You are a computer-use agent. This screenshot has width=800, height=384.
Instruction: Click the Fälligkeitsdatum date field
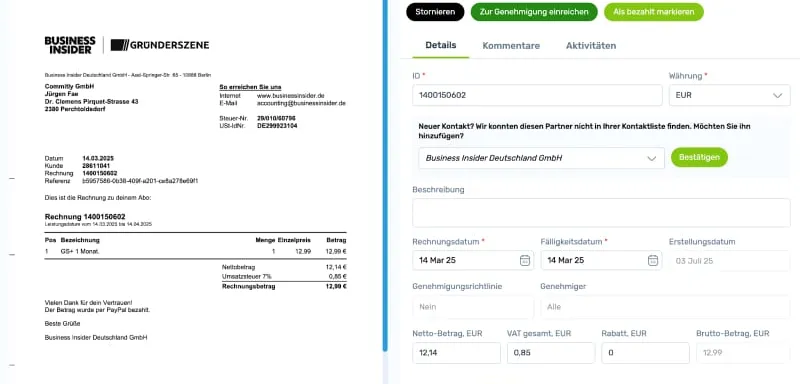(x=601, y=261)
